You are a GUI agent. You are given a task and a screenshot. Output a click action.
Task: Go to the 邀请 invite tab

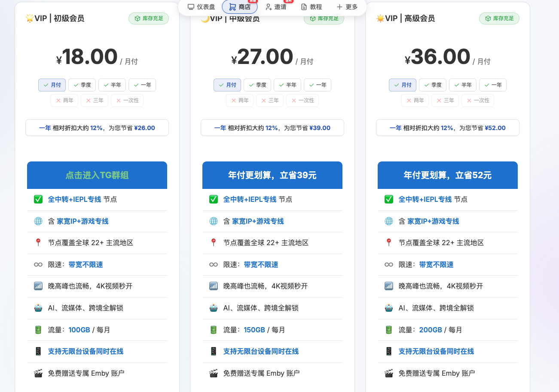(x=276, y=7)
